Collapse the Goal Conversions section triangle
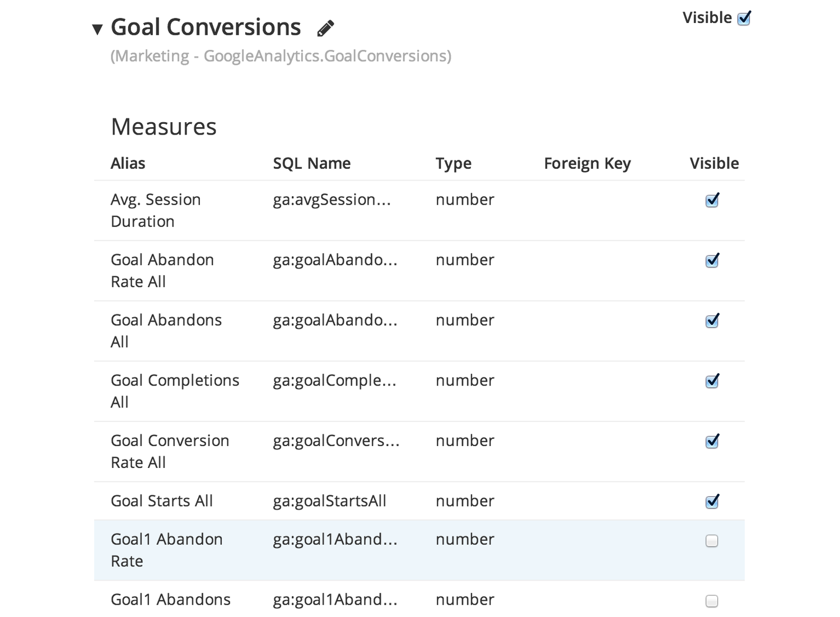Viewport: 840px width, 617px height. [x=97, y=29]
